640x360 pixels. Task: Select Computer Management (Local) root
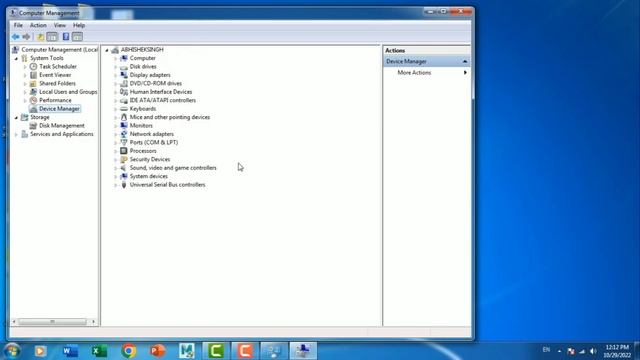(x=60, y=50)
